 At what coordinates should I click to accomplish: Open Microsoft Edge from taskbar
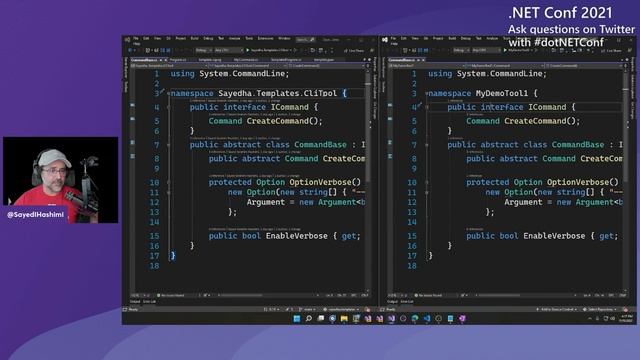pos(415,318)
